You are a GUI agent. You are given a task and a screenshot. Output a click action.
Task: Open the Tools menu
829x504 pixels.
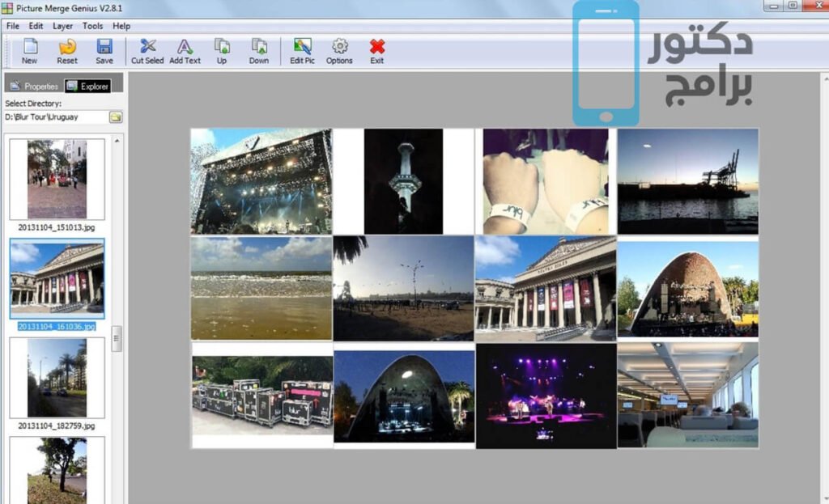tap(92, 26)
